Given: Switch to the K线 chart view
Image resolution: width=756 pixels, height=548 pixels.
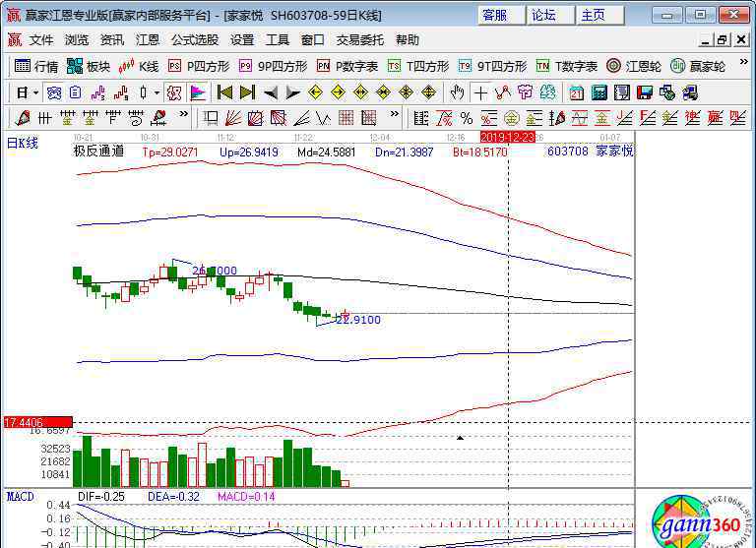Looking at the screenshot, I should (x=139, y=66).
